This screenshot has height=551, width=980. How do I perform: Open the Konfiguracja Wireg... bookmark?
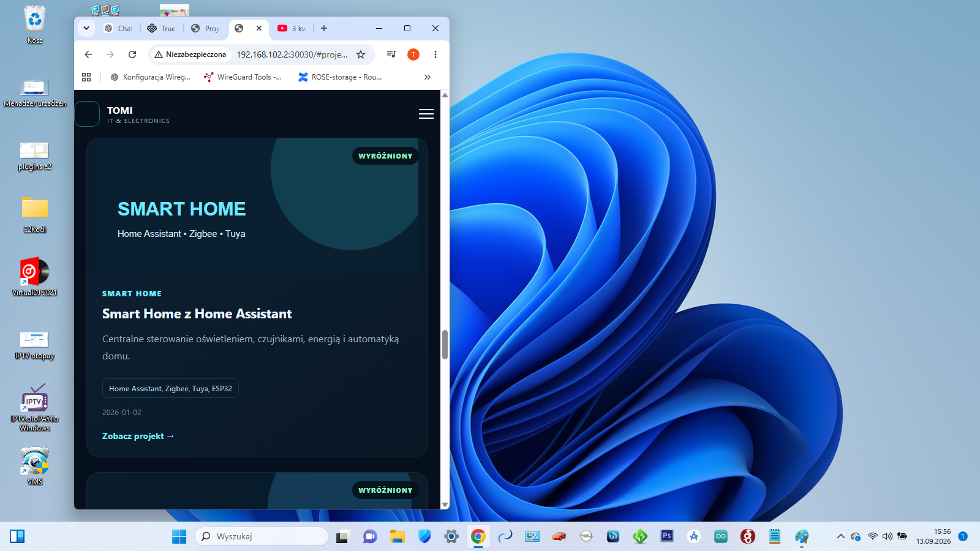[151, 77]
